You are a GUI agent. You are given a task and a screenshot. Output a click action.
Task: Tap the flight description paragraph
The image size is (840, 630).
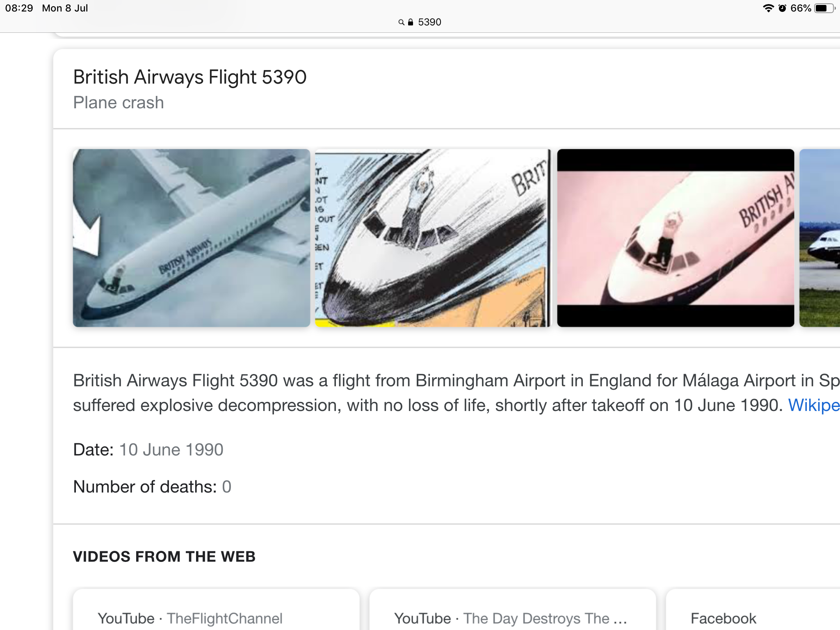coord(457,393)
